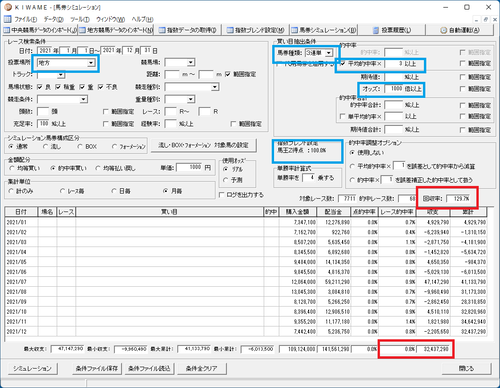Select 計のみ aggregation radio button
Viewport: 500px width, 388px height.
coord(11,191)
